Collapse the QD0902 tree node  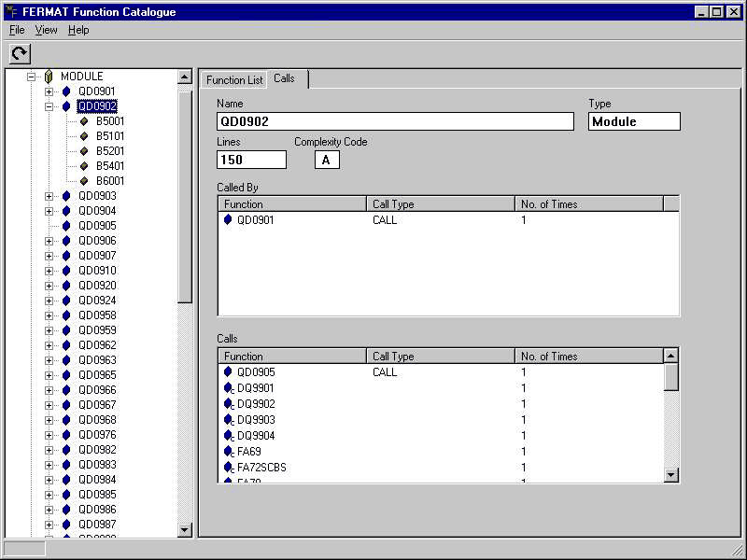(x=49, y=106)
